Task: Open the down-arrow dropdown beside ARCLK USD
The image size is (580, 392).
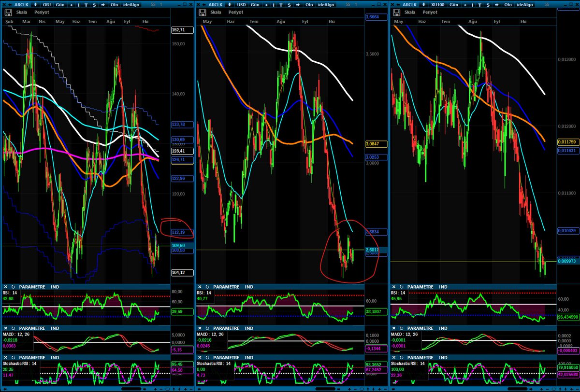Action: (230, 5)
